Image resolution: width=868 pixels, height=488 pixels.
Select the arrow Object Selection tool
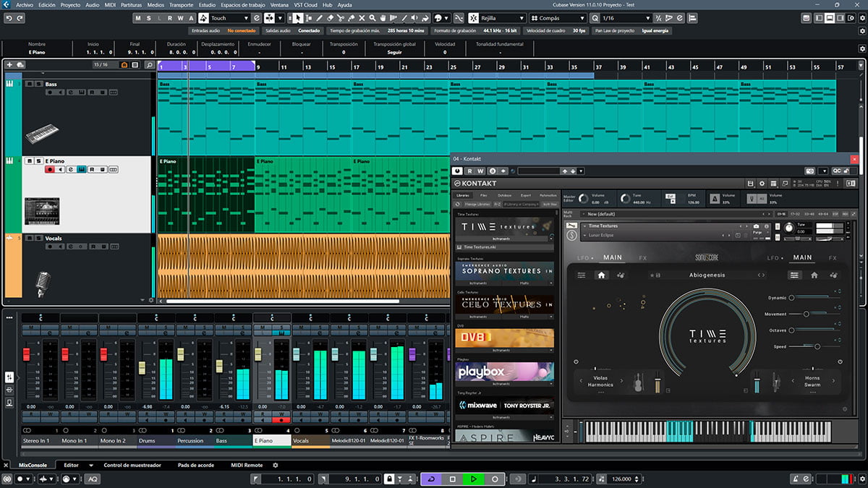point(299,18)
